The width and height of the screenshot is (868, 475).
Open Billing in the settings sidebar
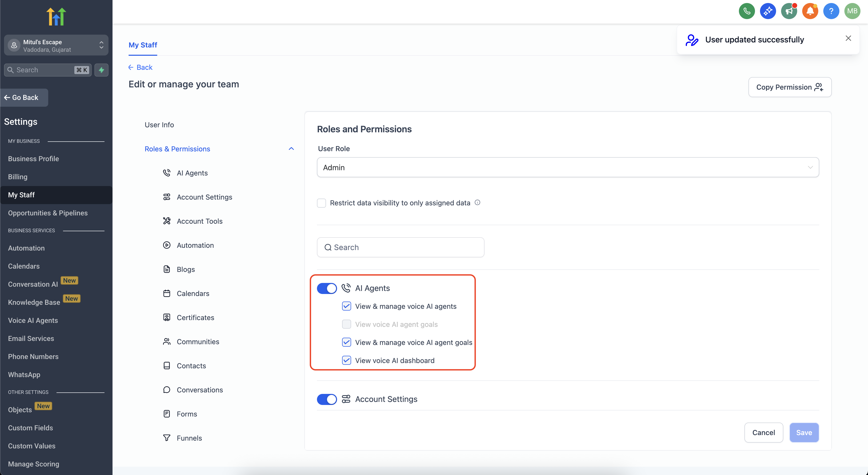18,177
